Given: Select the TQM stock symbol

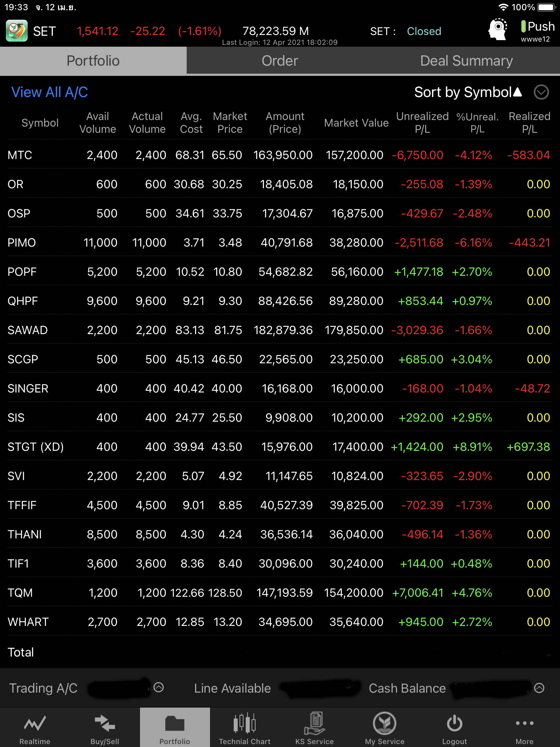Looking at the screenshot, I should tap(20, 593).
